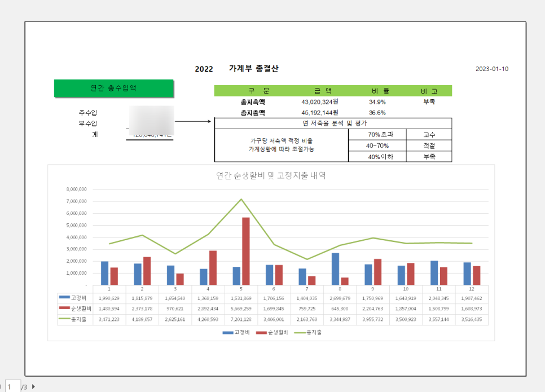
Task: Click data value '2,048,345'
Action: click(x=438, y=298)
